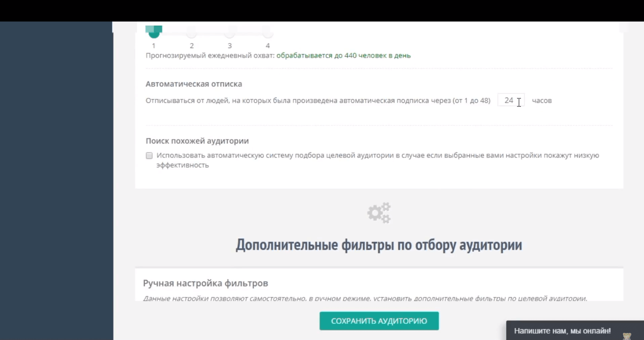The width and height of the screenshot is (644, 340).
Task: Click the gears icon above additional filters
Action: tap(379, 213)
